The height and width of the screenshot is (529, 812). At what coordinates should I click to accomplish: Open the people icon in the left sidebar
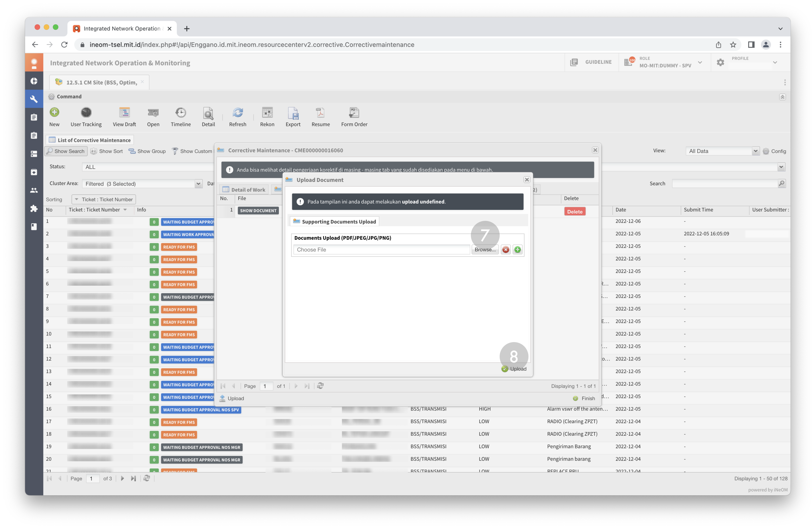point(34,190)
